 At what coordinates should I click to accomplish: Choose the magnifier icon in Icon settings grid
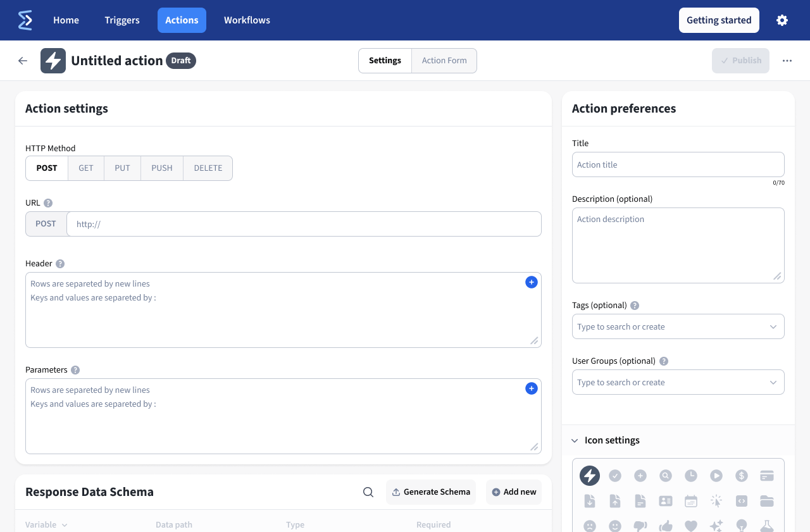[666, 476]
